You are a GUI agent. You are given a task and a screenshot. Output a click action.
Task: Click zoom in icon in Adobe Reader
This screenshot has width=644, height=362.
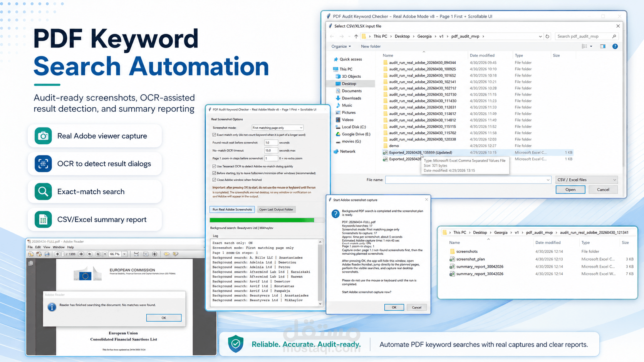[x=98, y=254]
